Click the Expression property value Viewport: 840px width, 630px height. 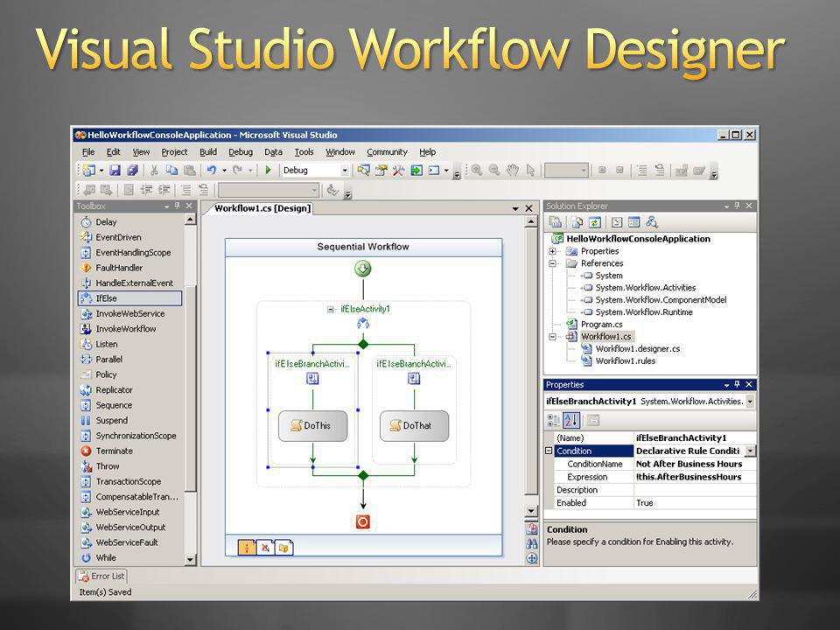695,477
